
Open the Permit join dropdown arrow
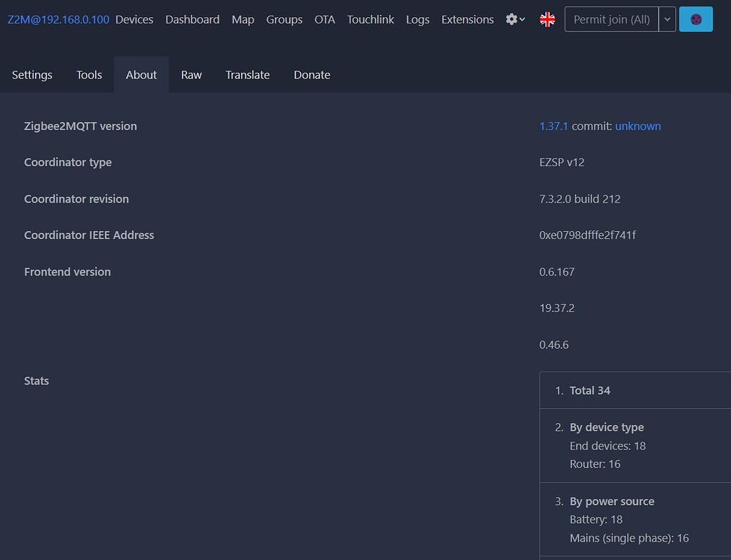[667, 19]
